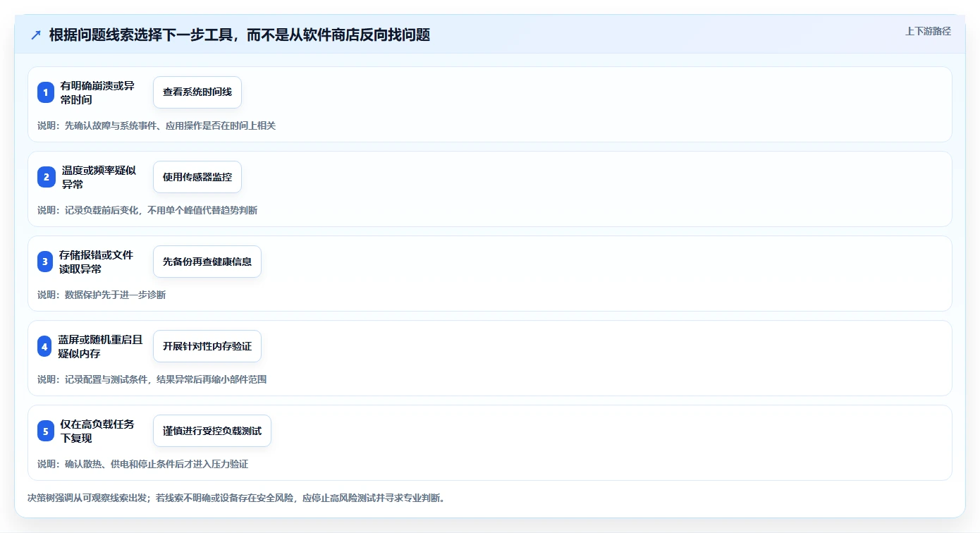
Task: Click the note 记录配置与测试条件
Action: click(106, 379)
